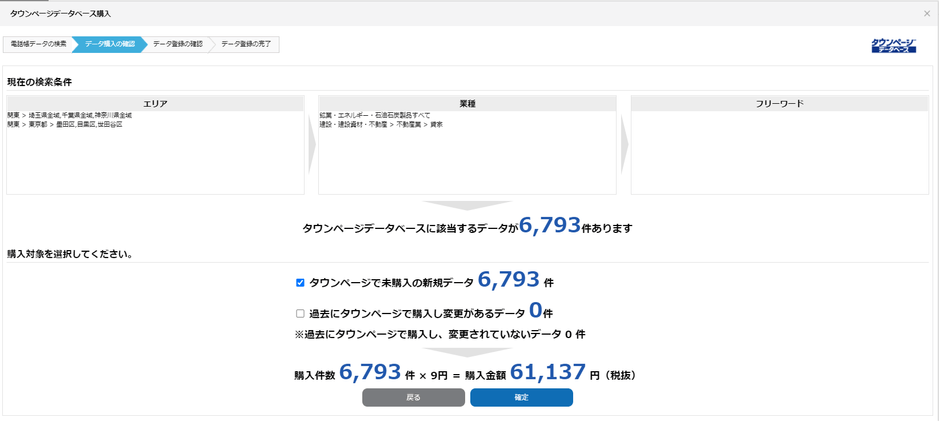
Task: Click the 購入対象を選択してください heading
Action: click(70, 254)
